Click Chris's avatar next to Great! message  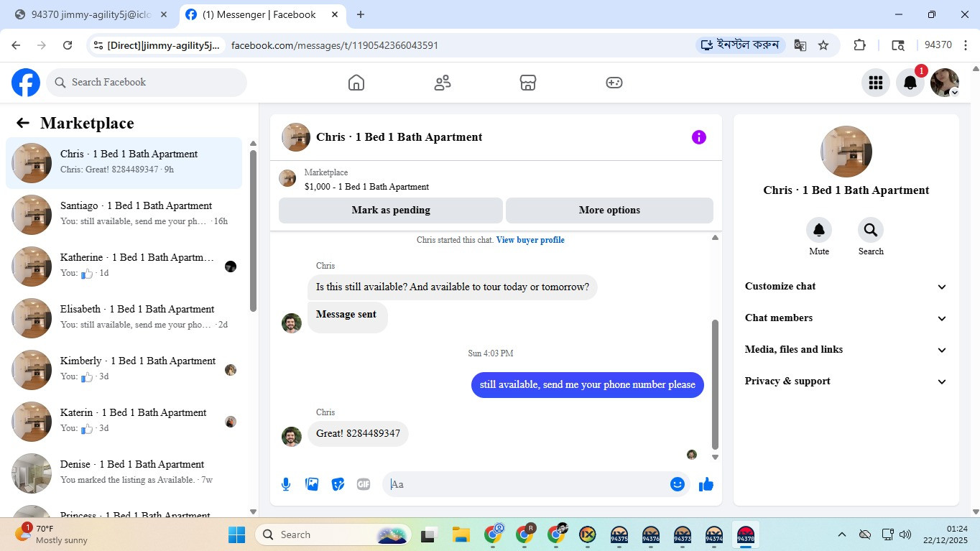(292, 437)
